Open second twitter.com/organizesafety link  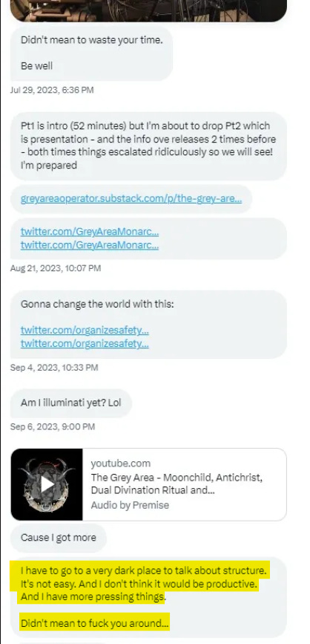coord(85,343)
